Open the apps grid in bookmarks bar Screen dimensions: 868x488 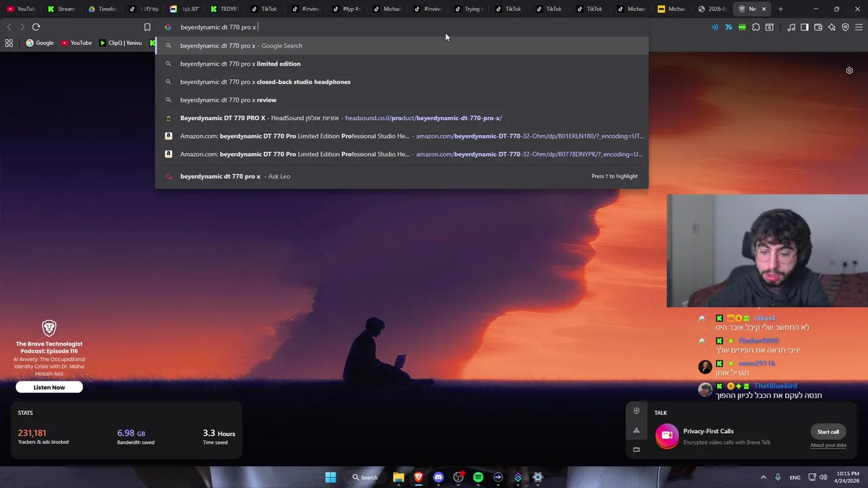(x=9, y=43)
